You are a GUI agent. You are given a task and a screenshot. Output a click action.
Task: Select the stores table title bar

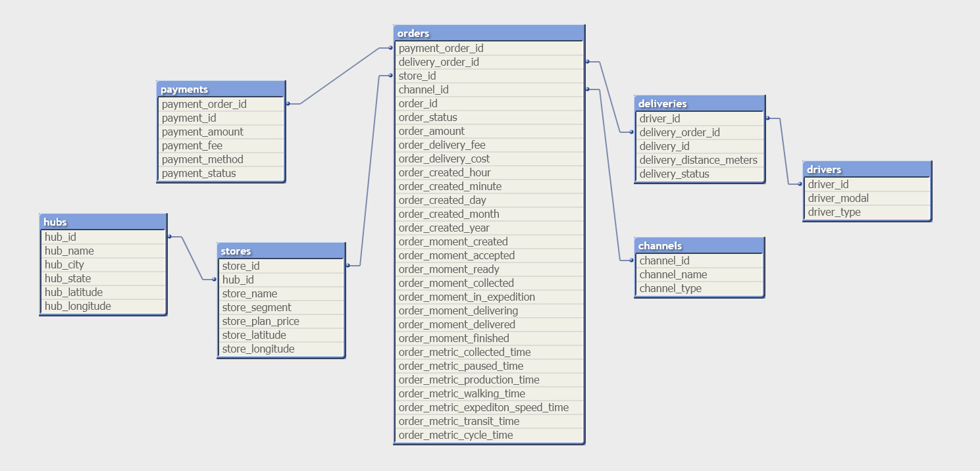pyautogui.click(x=281, y=251)
